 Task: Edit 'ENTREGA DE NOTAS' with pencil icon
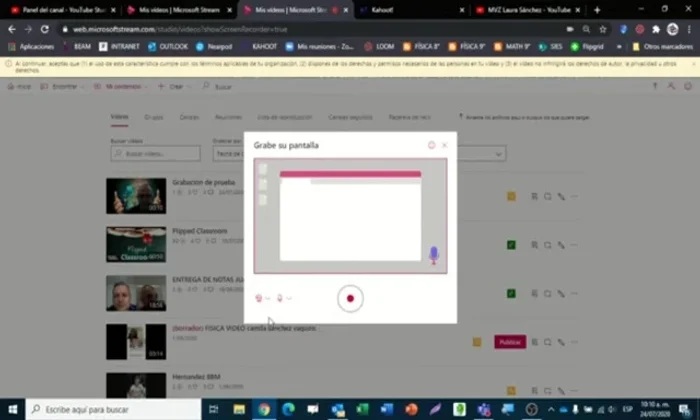pos(561,294)
